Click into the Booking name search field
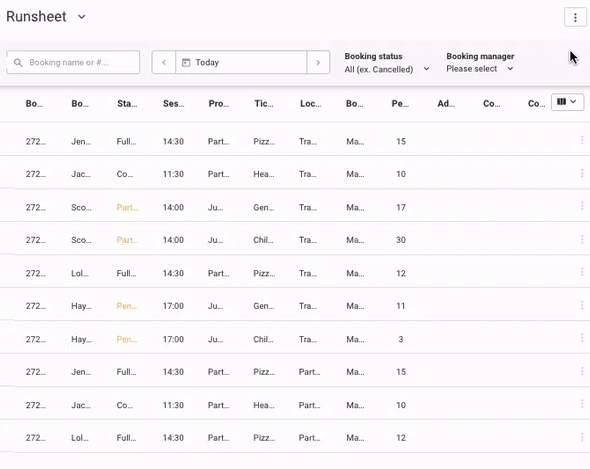The image size is (590, 469). coord(73,62)
